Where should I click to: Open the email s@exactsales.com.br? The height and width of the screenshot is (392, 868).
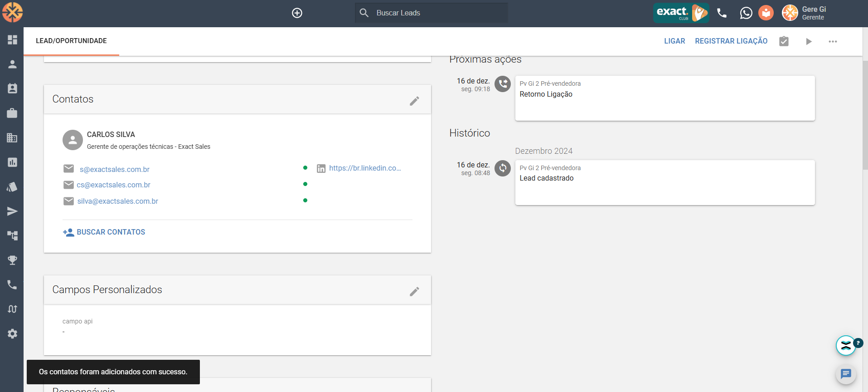tap(115, 169)
